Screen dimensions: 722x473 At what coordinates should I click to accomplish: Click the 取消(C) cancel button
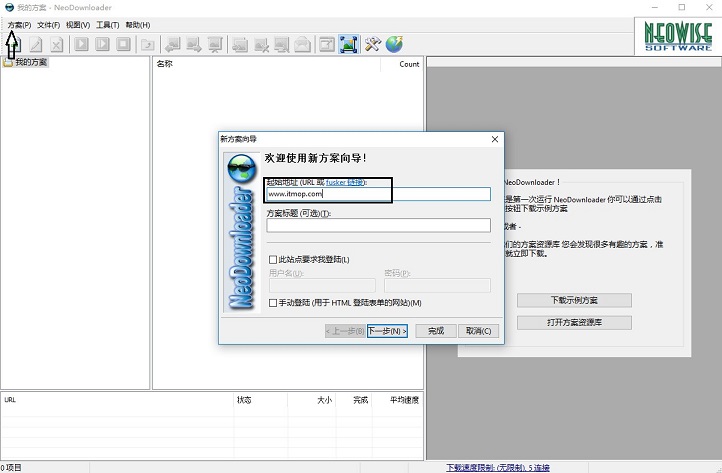click(478, 331)
